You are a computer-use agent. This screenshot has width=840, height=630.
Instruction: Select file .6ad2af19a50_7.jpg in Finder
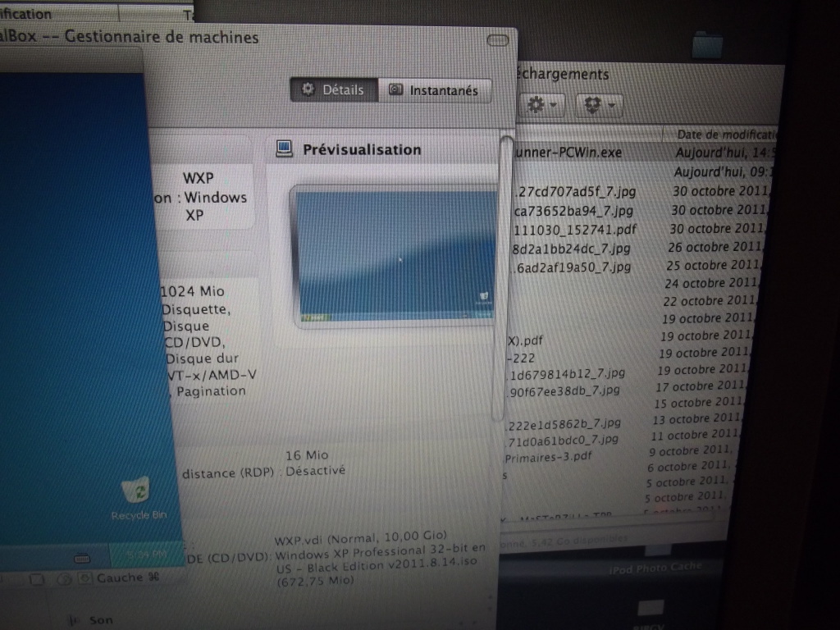pos(571,267)
